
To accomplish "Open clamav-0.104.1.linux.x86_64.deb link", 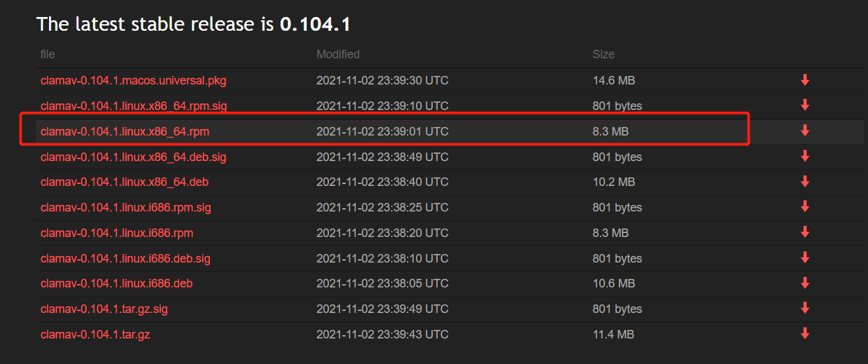I will tap(124, 182).
